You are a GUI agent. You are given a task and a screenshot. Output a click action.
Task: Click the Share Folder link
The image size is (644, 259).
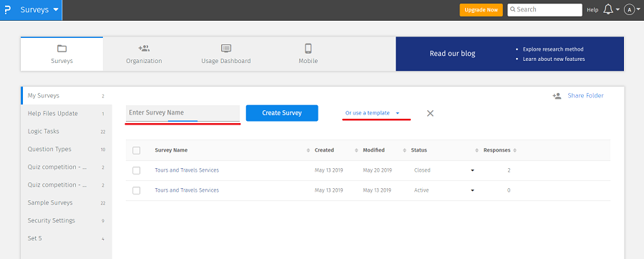pyautogui.click(x=585, y=96)
